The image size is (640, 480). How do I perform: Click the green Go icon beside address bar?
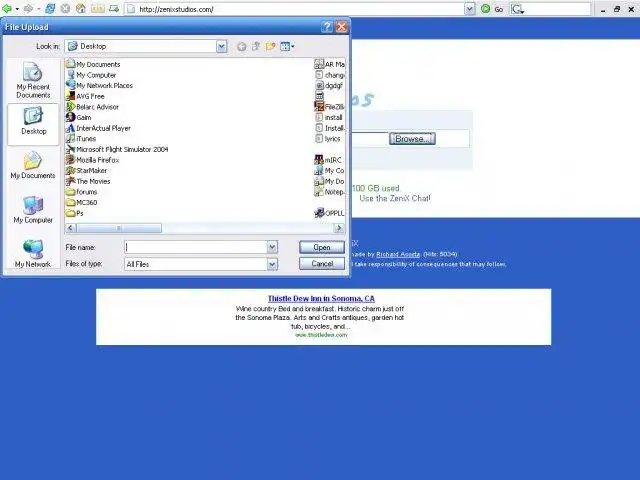(485, 9)
